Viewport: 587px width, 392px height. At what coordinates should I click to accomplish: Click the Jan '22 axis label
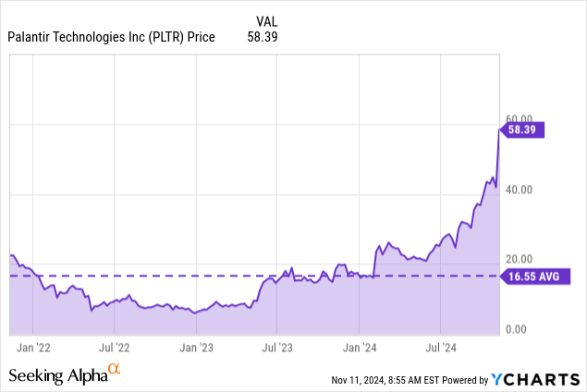[x=34, y=348]
